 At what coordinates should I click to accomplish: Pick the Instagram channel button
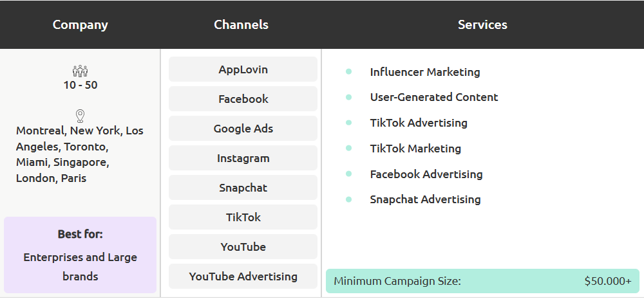point(243,158)
